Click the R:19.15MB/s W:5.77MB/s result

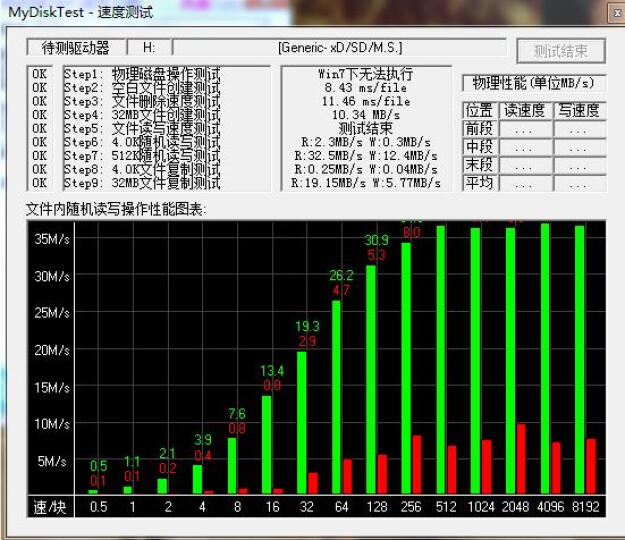[x=366, y=183]
